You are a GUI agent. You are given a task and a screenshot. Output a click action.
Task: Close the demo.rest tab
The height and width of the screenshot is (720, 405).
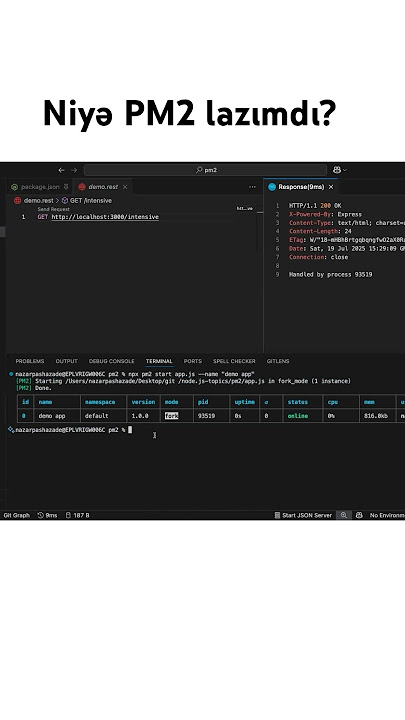coord(125,187)
